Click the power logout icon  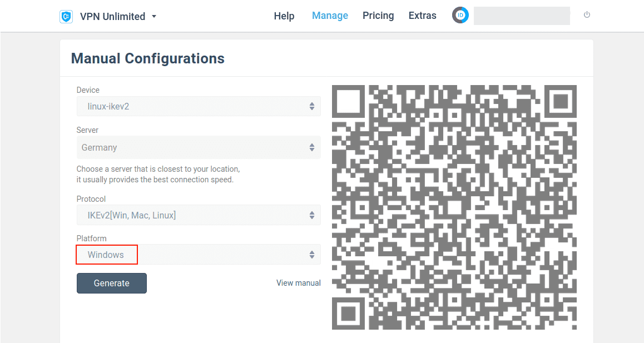[x=587, y=15]
